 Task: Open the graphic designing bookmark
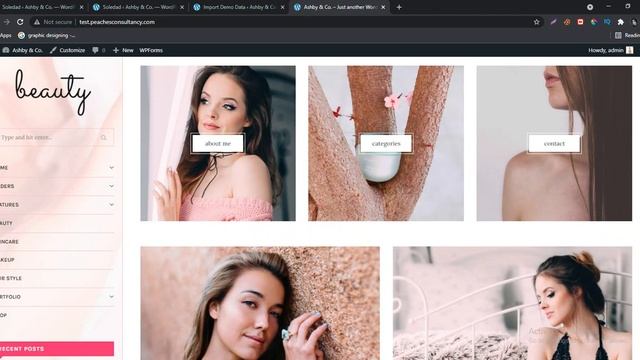tap(47, 36)
